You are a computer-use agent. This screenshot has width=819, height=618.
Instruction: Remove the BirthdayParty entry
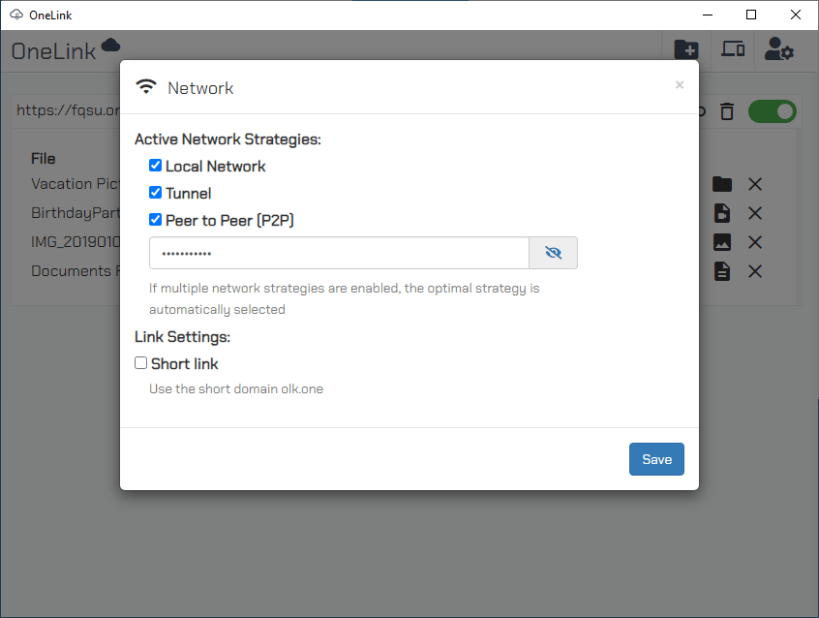pos(755,213)
